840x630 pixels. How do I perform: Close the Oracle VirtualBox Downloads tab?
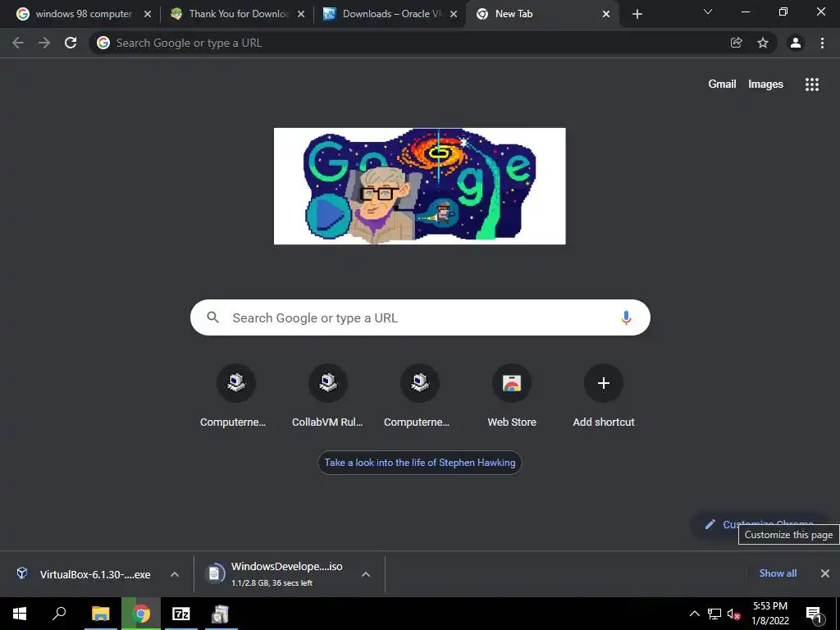click(454, 14)
